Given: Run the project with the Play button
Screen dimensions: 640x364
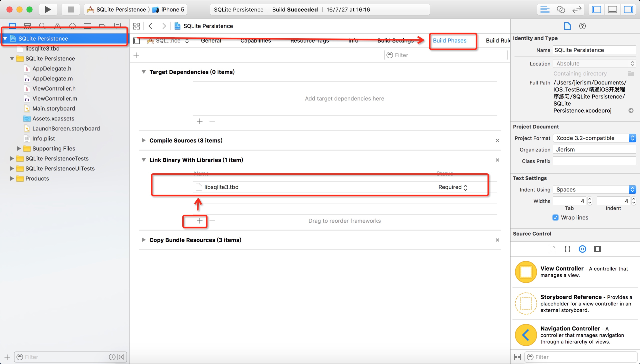Looking at the screenshot, I should [48, 9].
